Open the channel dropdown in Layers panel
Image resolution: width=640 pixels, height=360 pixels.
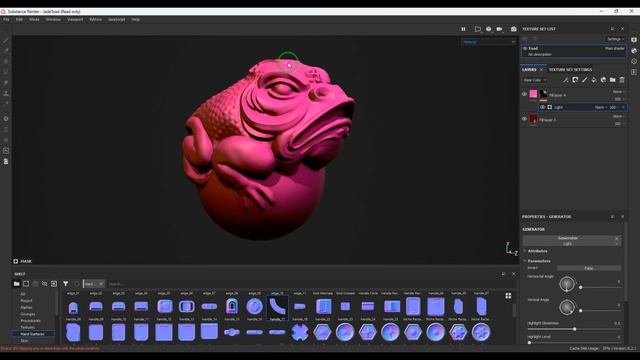(534, 80)
